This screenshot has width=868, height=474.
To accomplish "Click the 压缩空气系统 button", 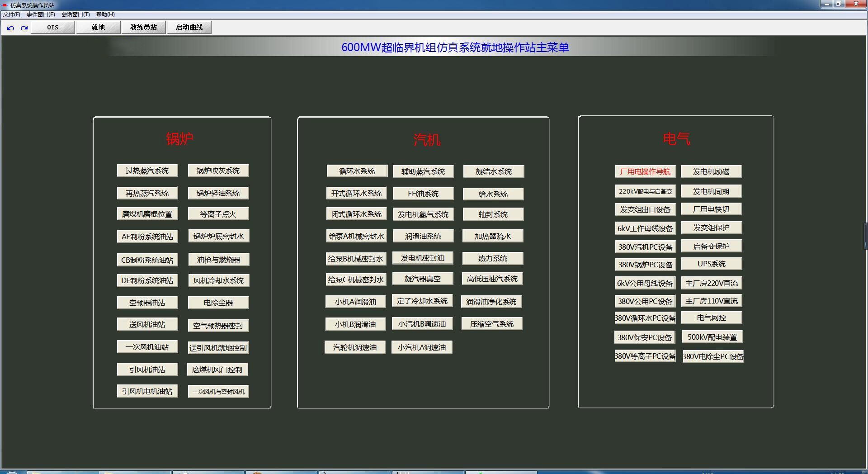I will (492, 324).
